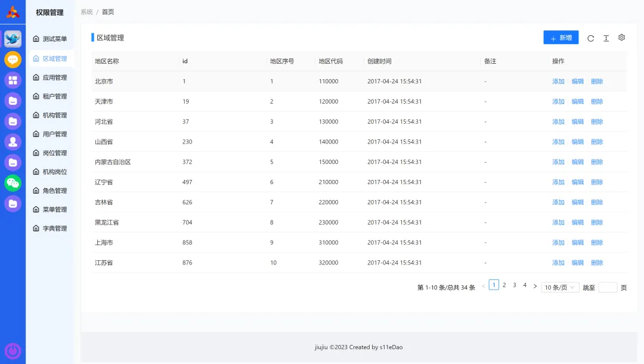Click the 地区代码 column header
Viewport: 644px width, 364px height.
[x=330, y=61]
